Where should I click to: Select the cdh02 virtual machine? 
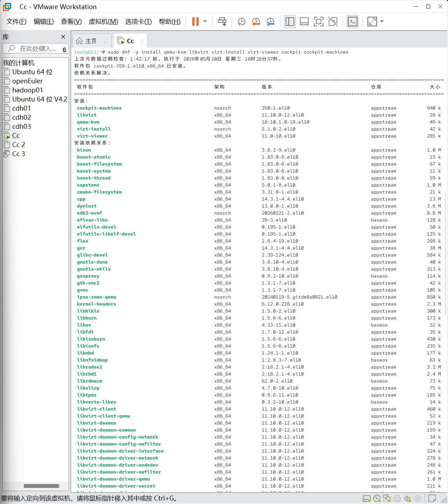(21, 117)
